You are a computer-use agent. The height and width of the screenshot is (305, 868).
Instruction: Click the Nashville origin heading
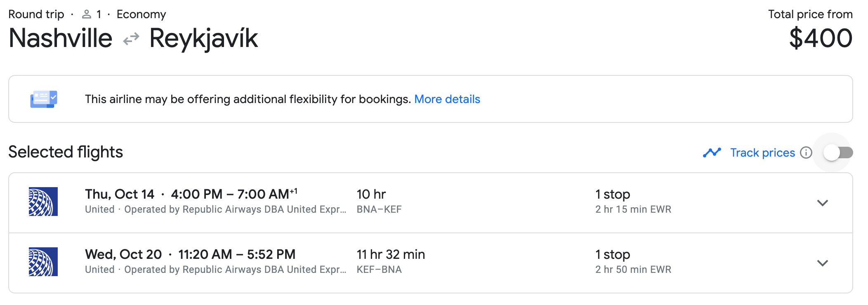point(60,38)
